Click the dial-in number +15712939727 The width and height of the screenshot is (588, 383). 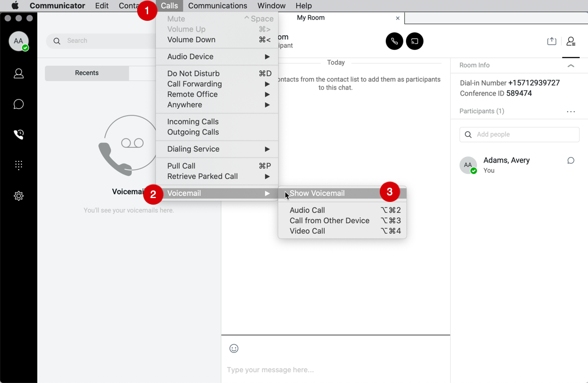(x=533, y=83)
